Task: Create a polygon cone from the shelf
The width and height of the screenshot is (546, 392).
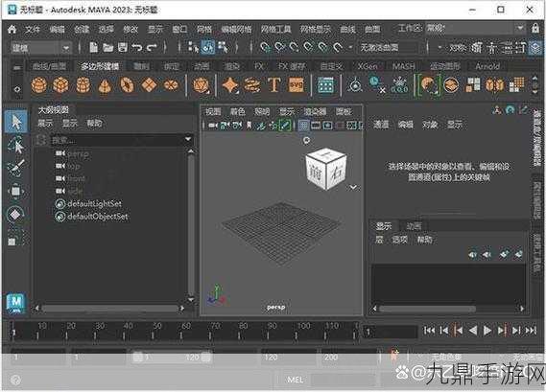Action: point(105,85)
